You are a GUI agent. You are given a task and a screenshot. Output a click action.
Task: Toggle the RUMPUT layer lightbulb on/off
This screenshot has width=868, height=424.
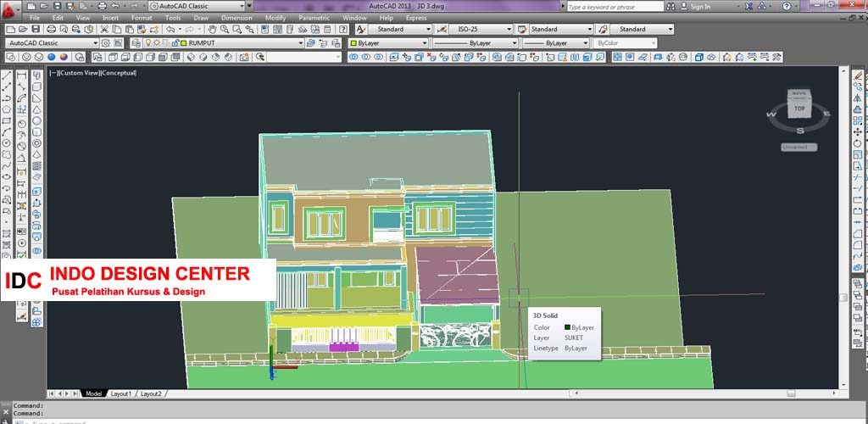point(148,43)
